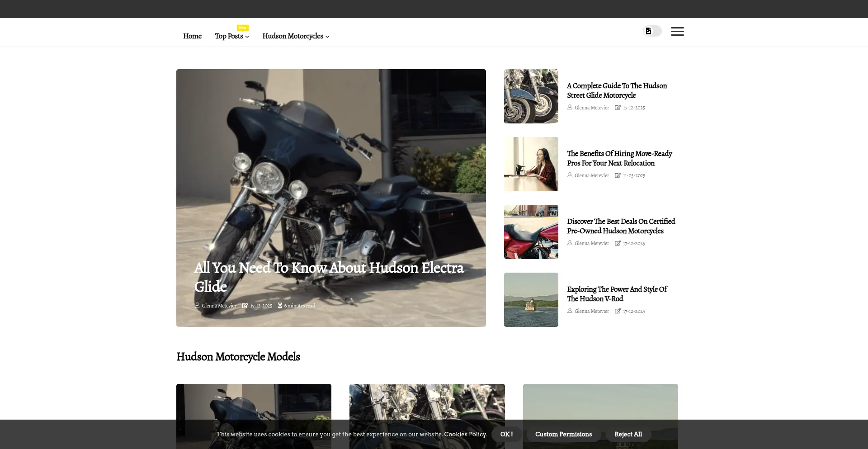This screenshot has width=868, height=449.
Task: Click the edit date icon on featured post
Action: (x=245, y=306)
